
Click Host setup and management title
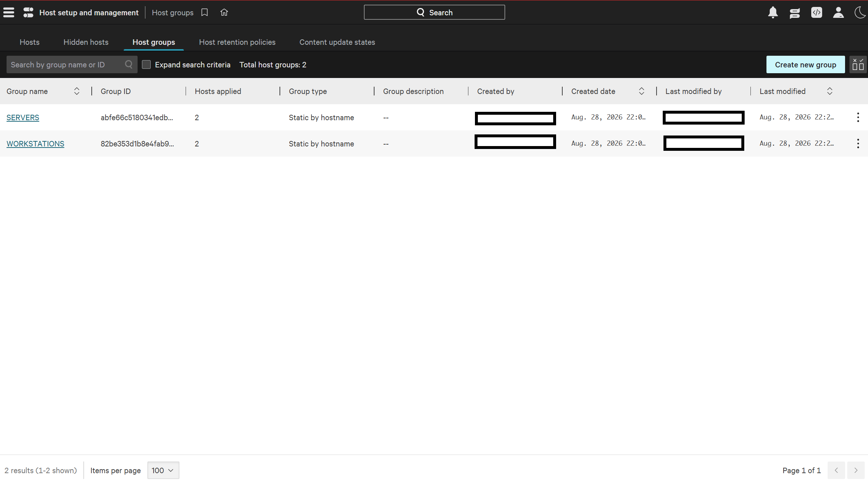tap(89, 12)
